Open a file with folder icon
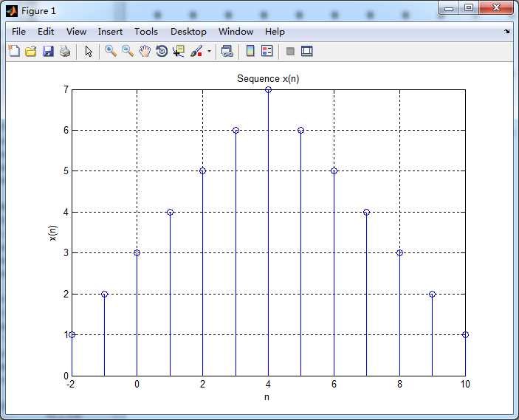Screen dimensions: 519x420 [31, 51]
